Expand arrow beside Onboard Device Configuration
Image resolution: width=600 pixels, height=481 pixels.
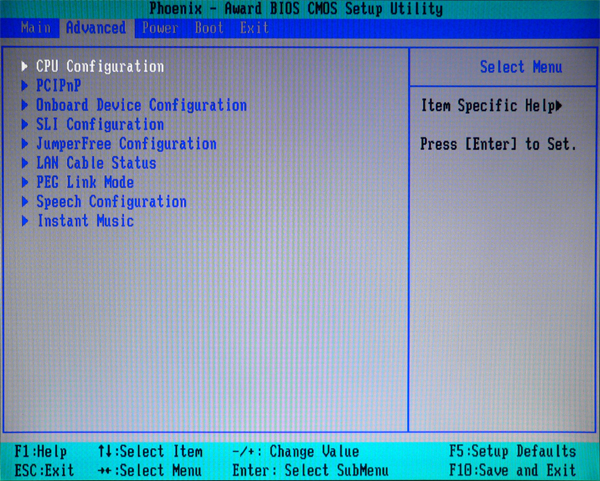(x=25, y=105)
